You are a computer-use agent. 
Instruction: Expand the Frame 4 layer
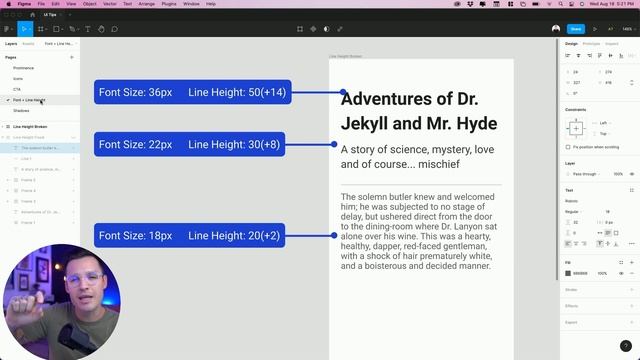click(x=7, y=191)
